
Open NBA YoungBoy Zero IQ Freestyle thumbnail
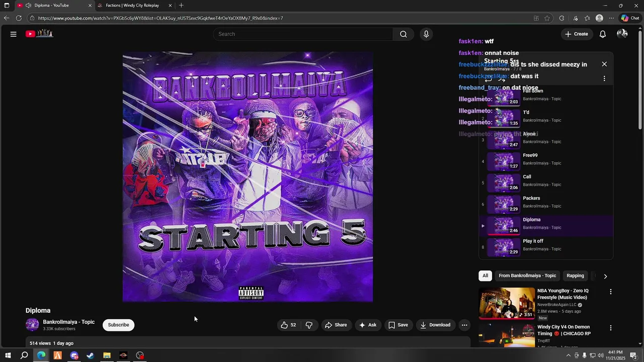click(507, 303)
